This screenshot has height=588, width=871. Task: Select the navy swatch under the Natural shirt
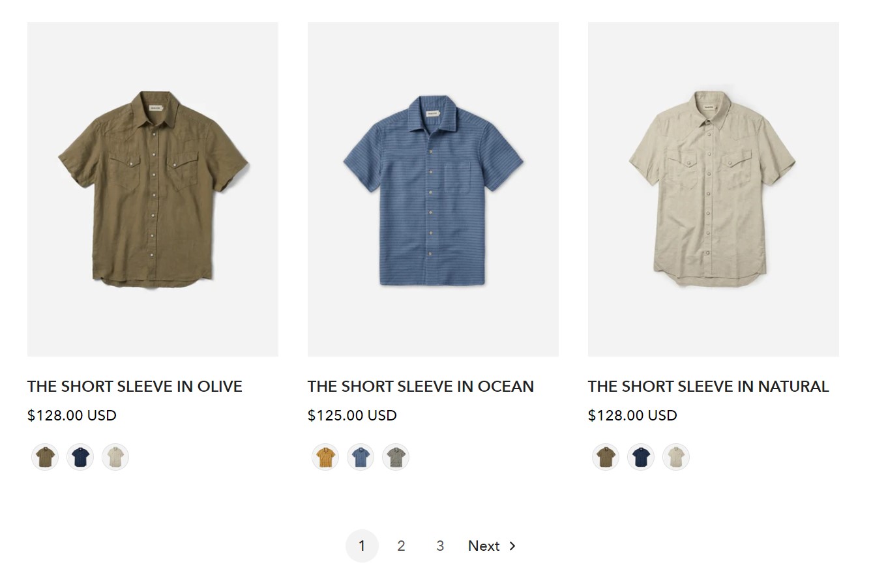point(640,457)
